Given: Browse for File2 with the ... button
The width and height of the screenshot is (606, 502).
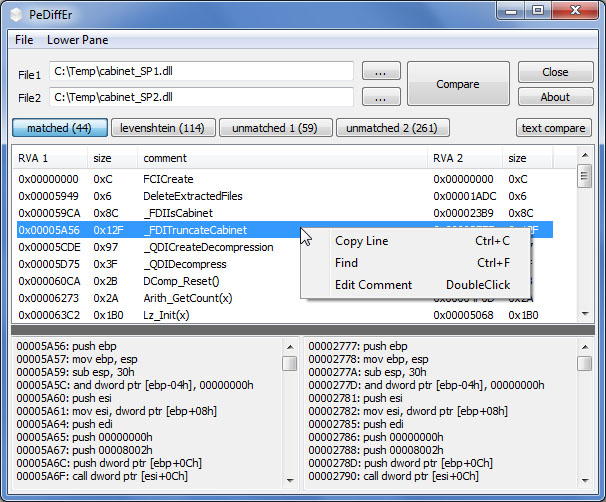Looking at the screenshot, I should (x=381, y=97).
